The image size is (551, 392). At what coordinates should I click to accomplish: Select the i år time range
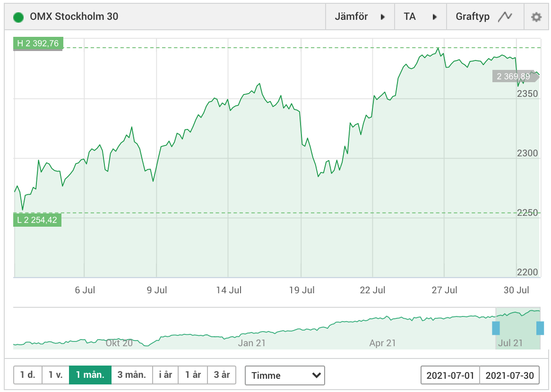click(165, 375)
